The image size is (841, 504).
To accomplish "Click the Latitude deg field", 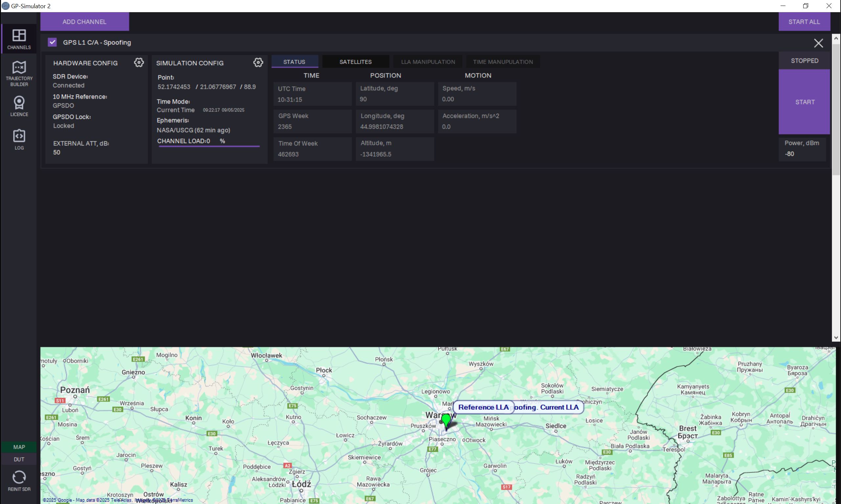I will pyautogui.click(x=395, y=94).
